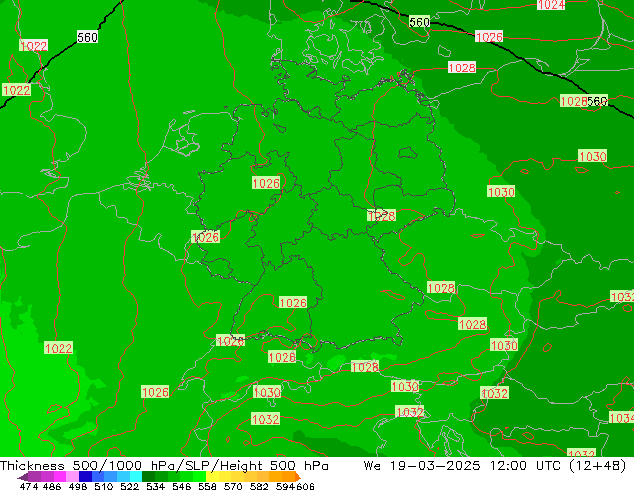Click the 522 legend value
634x490 pixels.
(129, 486)
